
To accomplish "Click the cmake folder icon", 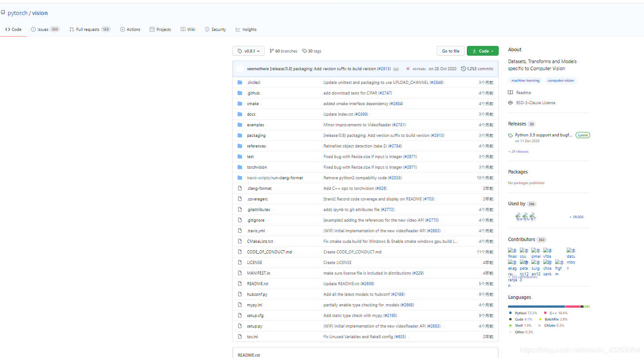I will [240, 104].
